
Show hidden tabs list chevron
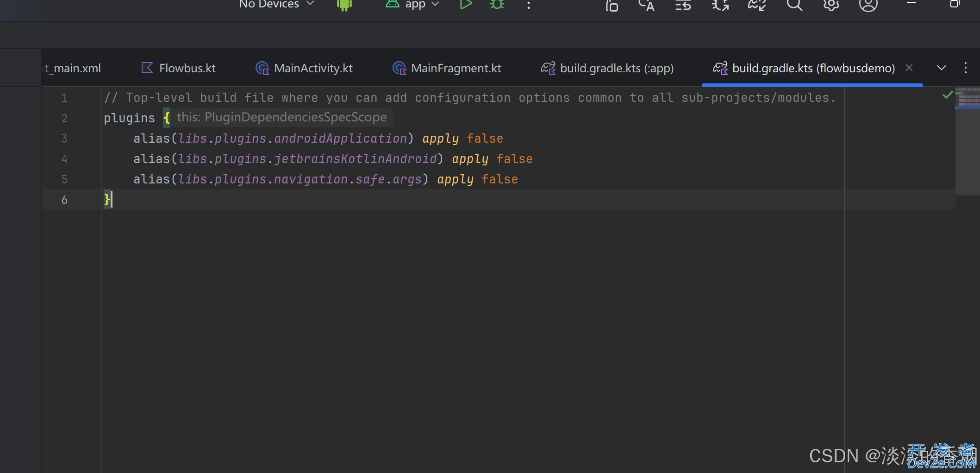coord(941,68)
